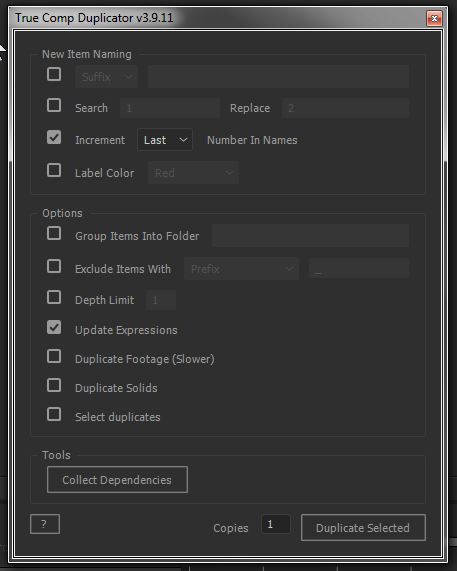457x571 pixels.
Task: Open the Suffix naming dropdown
Action: (107, 77)
